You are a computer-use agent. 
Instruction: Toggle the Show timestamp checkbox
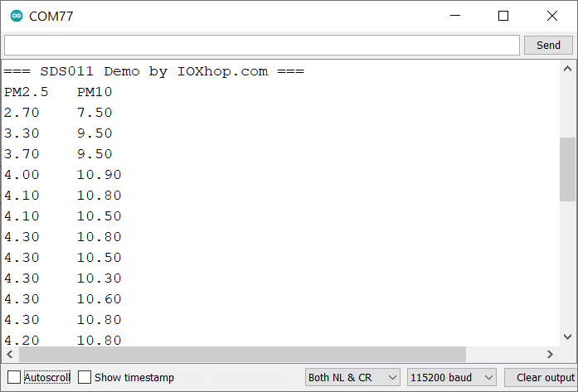(85, 377)
